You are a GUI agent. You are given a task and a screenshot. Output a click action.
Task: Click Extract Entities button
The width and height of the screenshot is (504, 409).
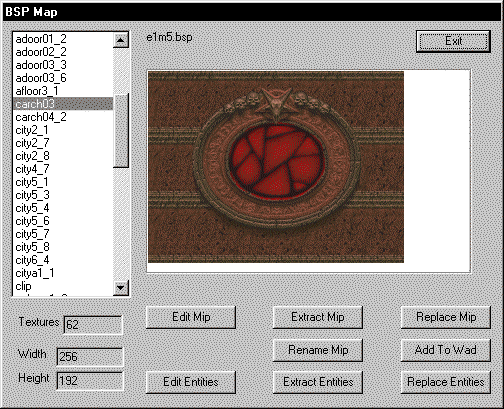[318, 382]
